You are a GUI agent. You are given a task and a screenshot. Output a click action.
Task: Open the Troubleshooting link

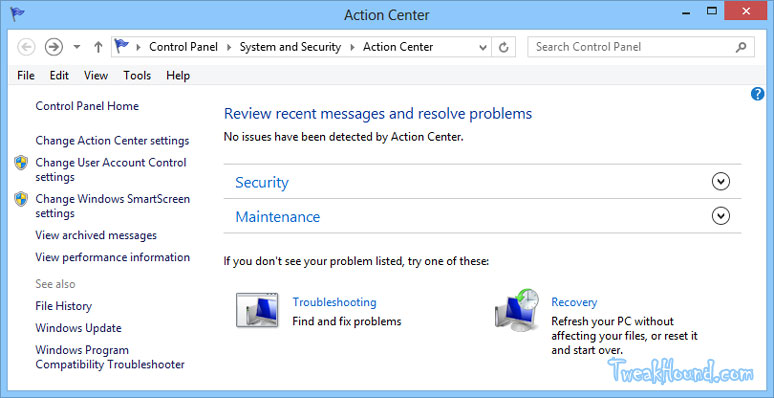(334, 302)
